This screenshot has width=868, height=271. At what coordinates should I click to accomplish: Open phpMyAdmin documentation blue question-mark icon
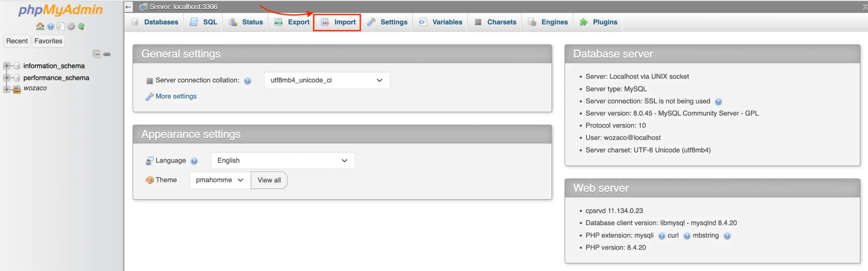point(51,26)
